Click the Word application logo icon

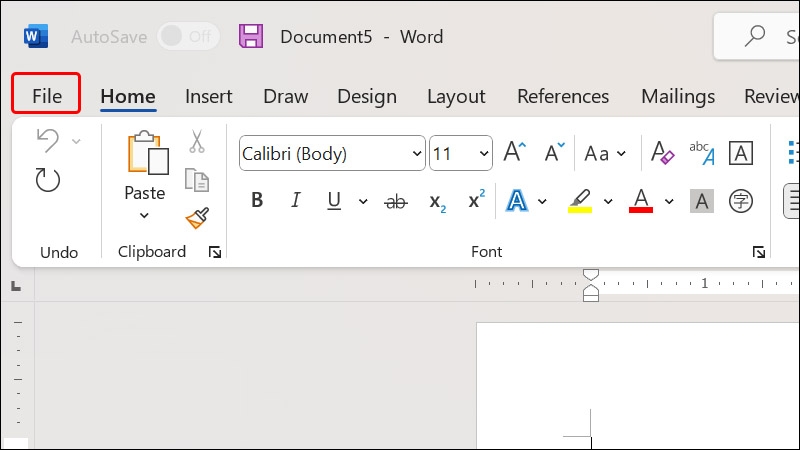[36, 36]
